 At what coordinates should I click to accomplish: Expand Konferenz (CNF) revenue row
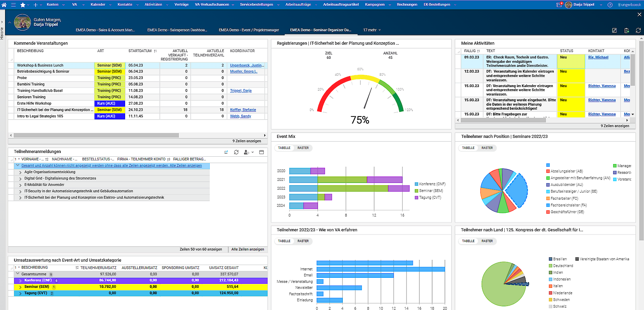[x=20, y=280]
